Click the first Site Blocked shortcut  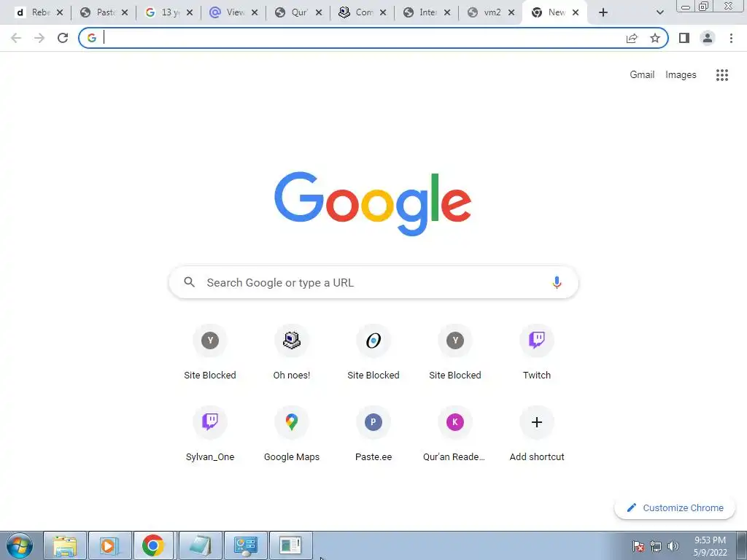tap(209, 353)
